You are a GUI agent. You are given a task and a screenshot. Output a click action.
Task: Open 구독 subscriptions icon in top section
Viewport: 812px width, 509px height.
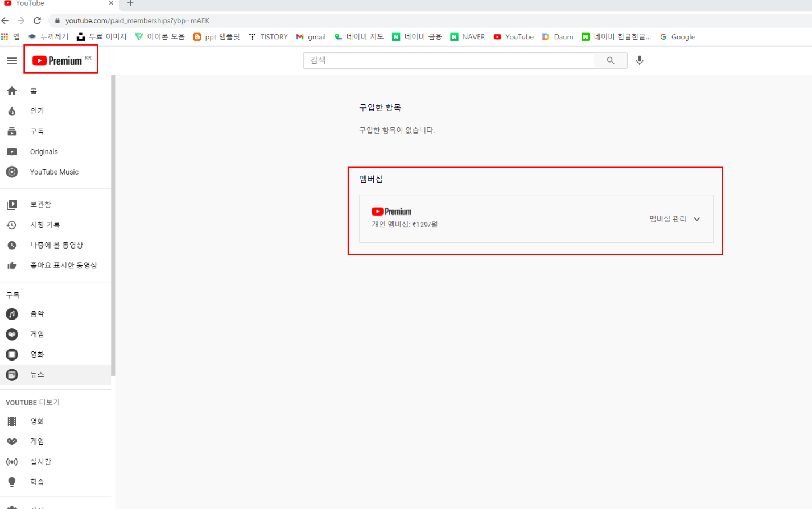(12, 131)
